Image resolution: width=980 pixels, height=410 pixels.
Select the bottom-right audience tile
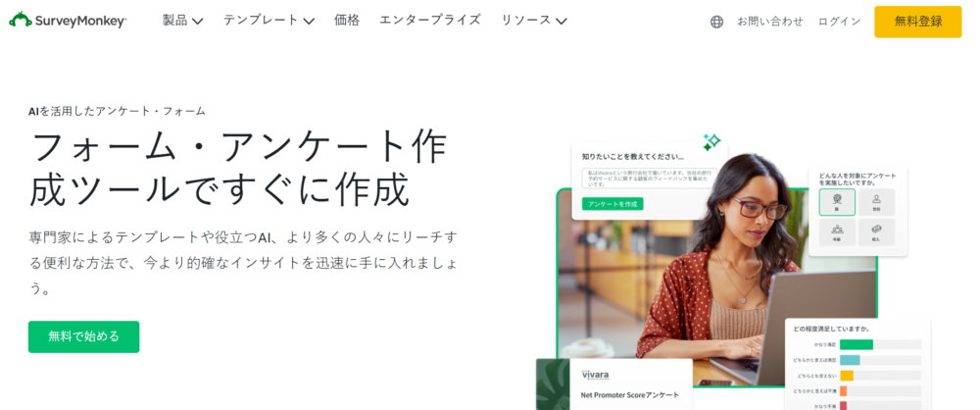coord(876,232)
